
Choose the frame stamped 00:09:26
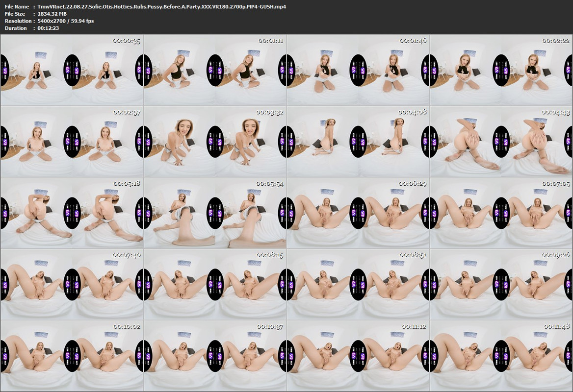click(501, 285)
